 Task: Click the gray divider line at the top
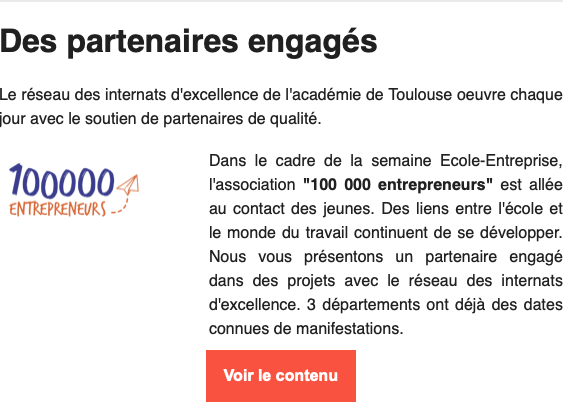282,1
